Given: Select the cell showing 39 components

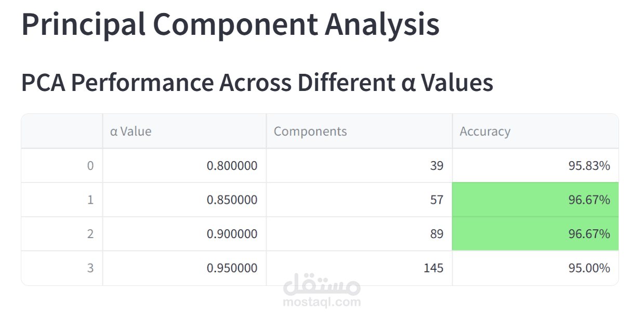Looking at the screenshot, I should 437,166.
